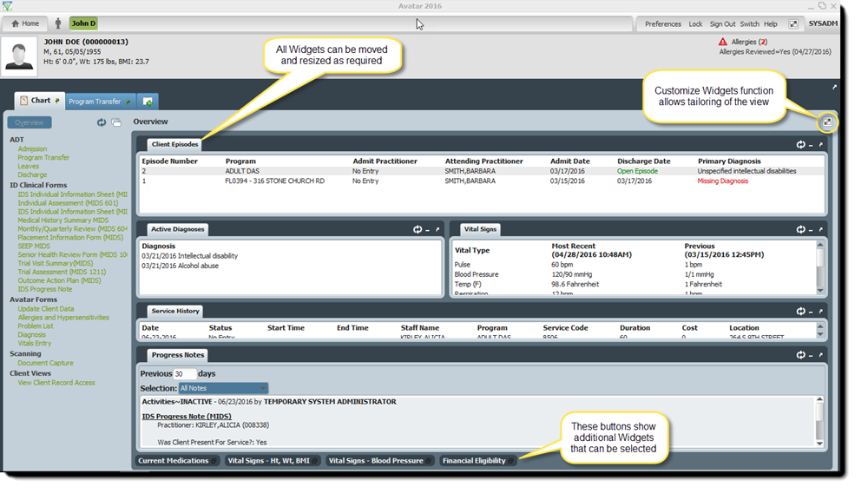Open the Help menu
Viewport: 868px width, 500px height.
click(x=771, y=24)
